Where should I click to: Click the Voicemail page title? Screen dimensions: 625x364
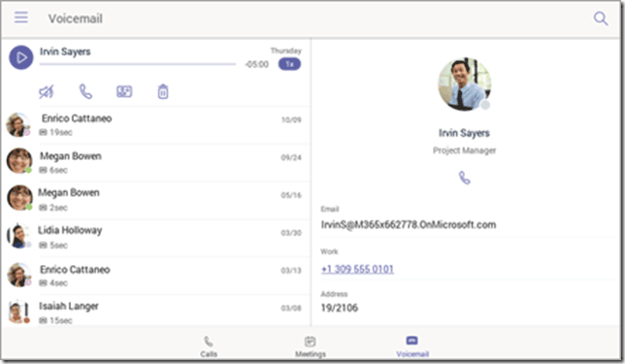(x=76, y=18)
